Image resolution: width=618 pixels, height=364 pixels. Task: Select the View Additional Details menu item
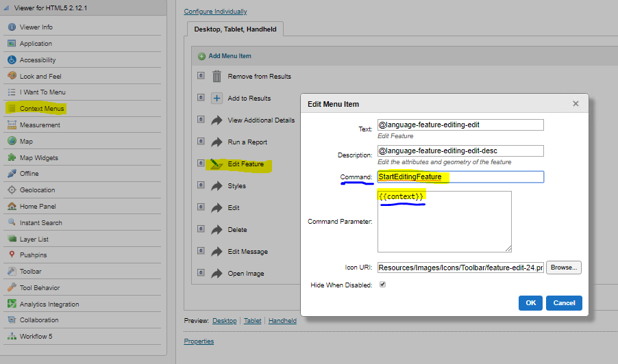[x=261, y=120]
